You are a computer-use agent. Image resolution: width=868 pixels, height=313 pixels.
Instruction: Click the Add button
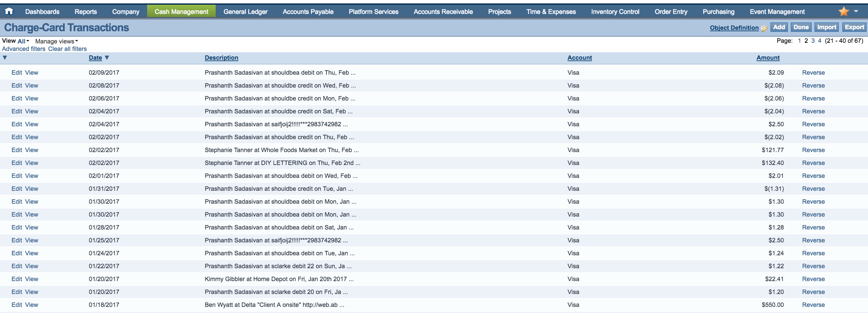[779, 27]
